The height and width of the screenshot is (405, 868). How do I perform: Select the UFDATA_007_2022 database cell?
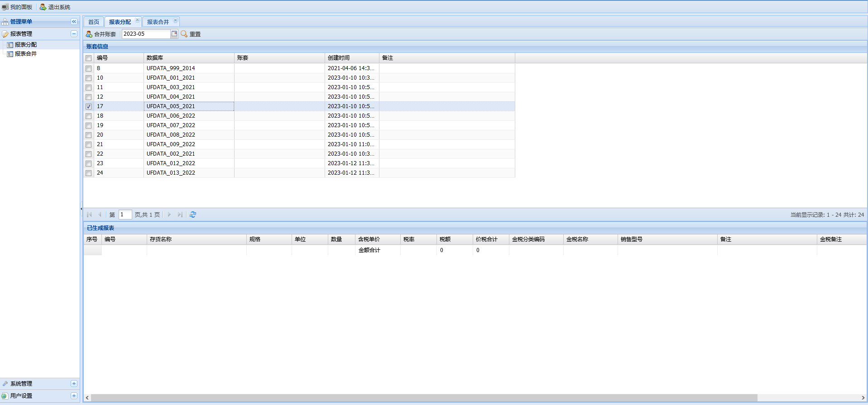pyautogui.click(x=189, y=125)
